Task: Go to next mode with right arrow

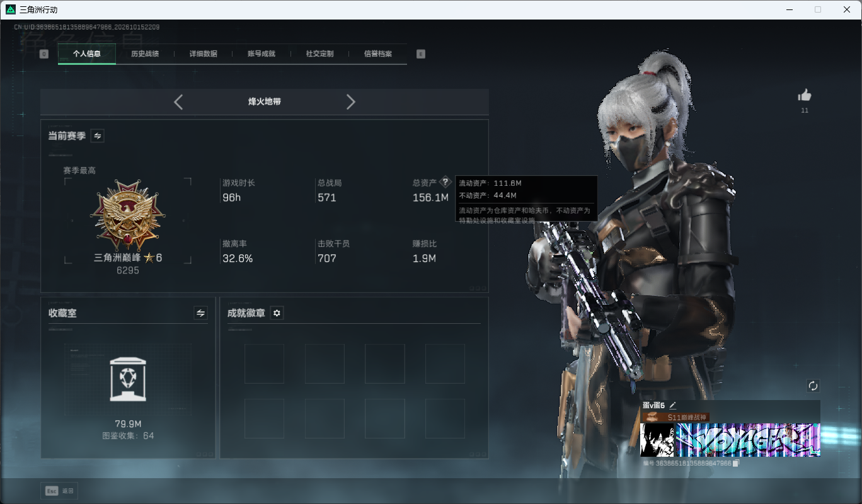Action: pyautogui.click(x=351, y=102)
